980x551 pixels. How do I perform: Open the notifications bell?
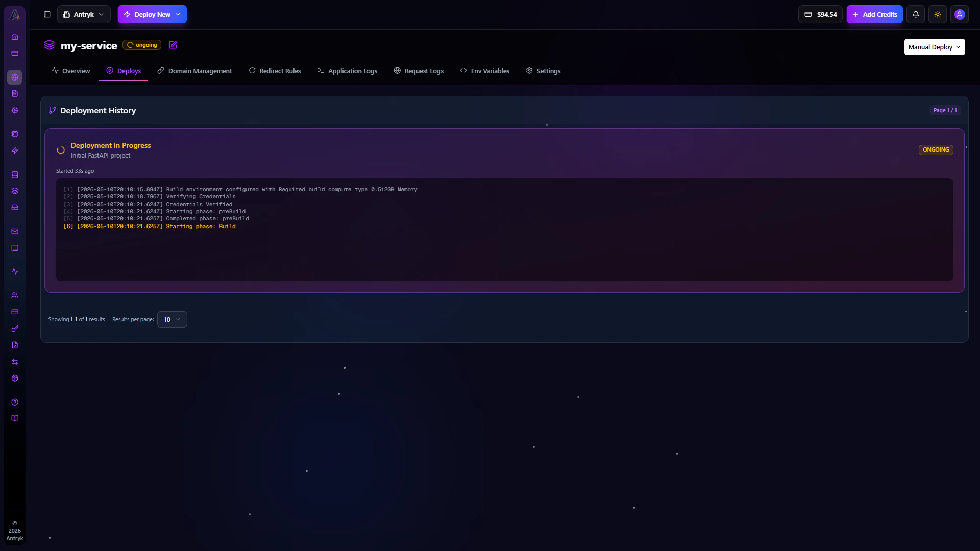(x=916, y=14)
